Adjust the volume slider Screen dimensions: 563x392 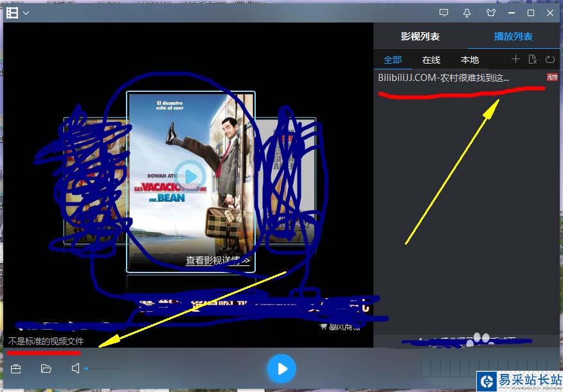pos(103,368)
